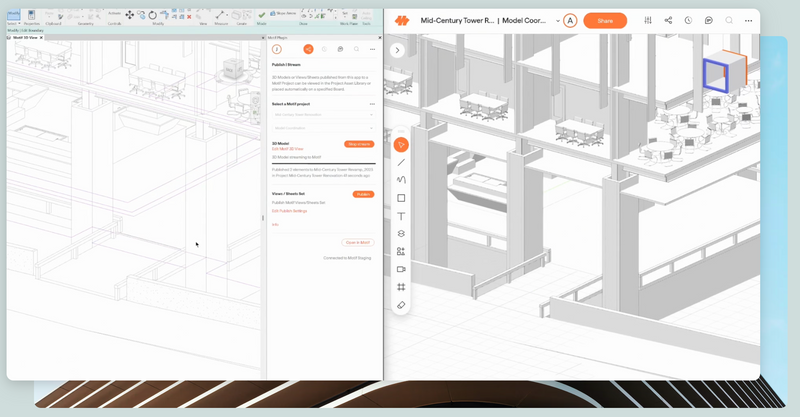Expand the board title dropdown chevron in Motif header
800x417 pixels.
pyautogui.click(x=558, y=21)
